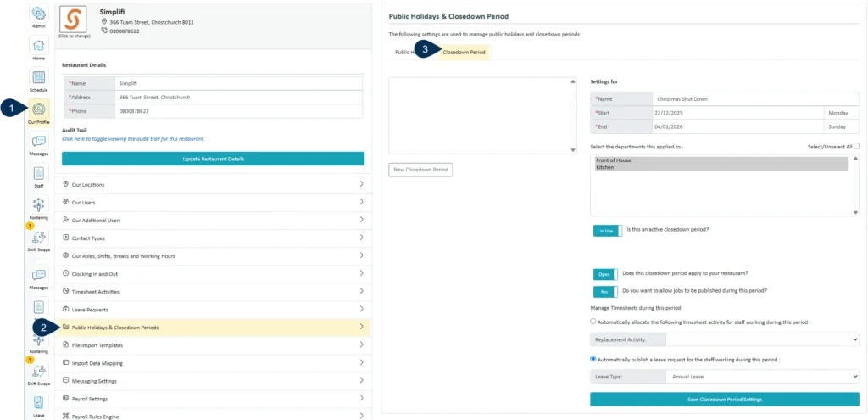Click scroll-down arrow of departments list
The height and width of the screenshot is (420, 868).
(x=855, y=212)
